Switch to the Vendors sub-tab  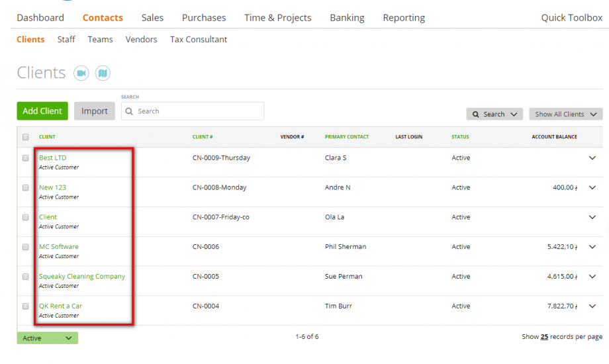[x=142, y=40]
